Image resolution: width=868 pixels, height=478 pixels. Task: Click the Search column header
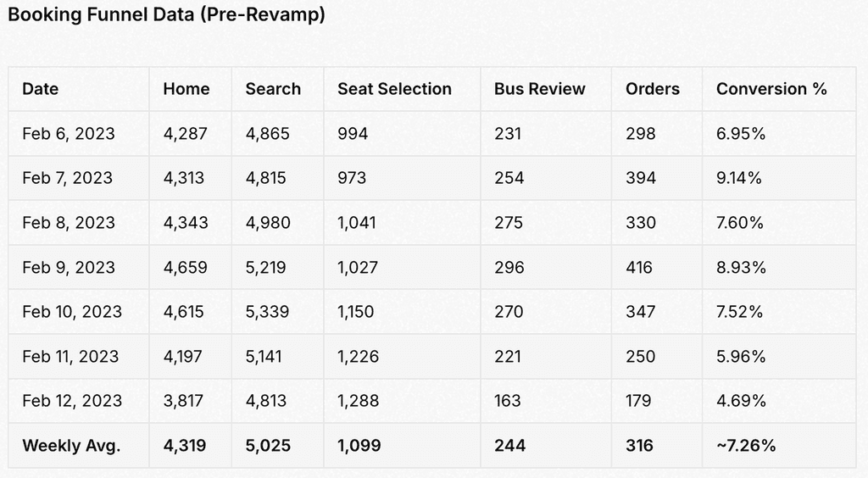point(274,89)
